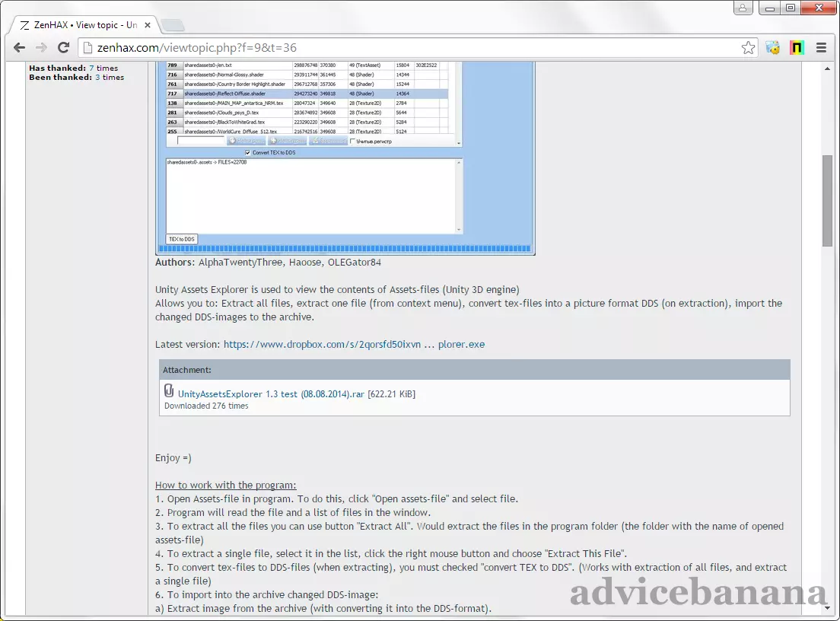
Task: Click the address bar URL field
Action: [x=418, y=48]
